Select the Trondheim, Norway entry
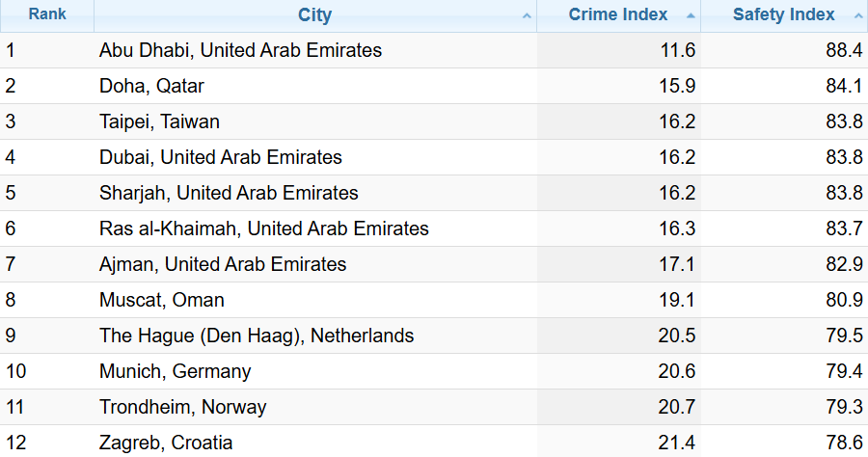This screenshot has height=457, width=868. (182, 407)
